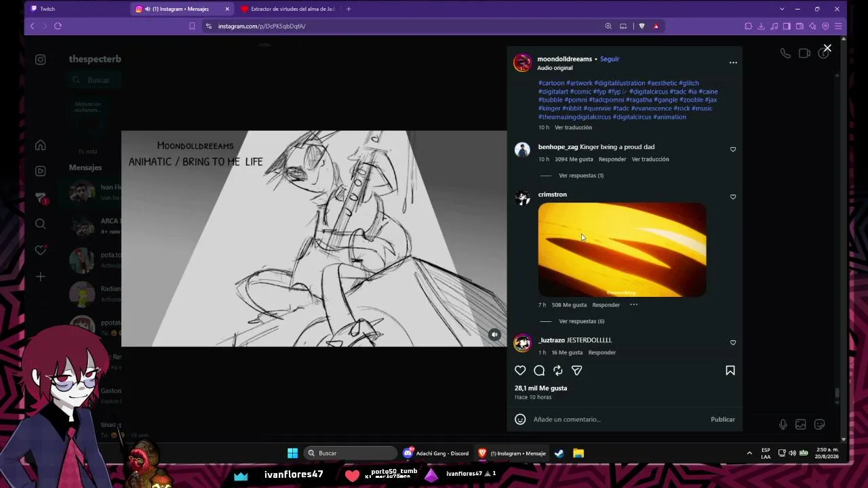
Task: Go to Instagram home via sidebar logo
Action: (x=41, y=60)
